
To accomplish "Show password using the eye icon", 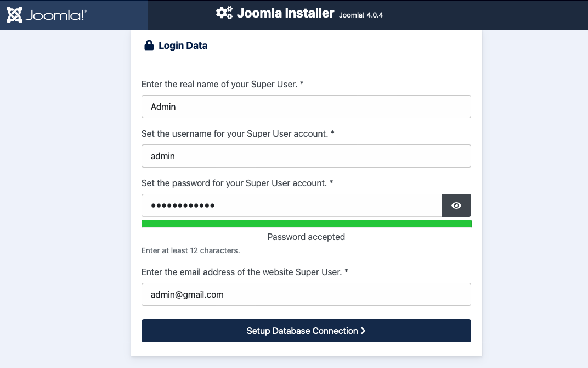I will (456, 205).
